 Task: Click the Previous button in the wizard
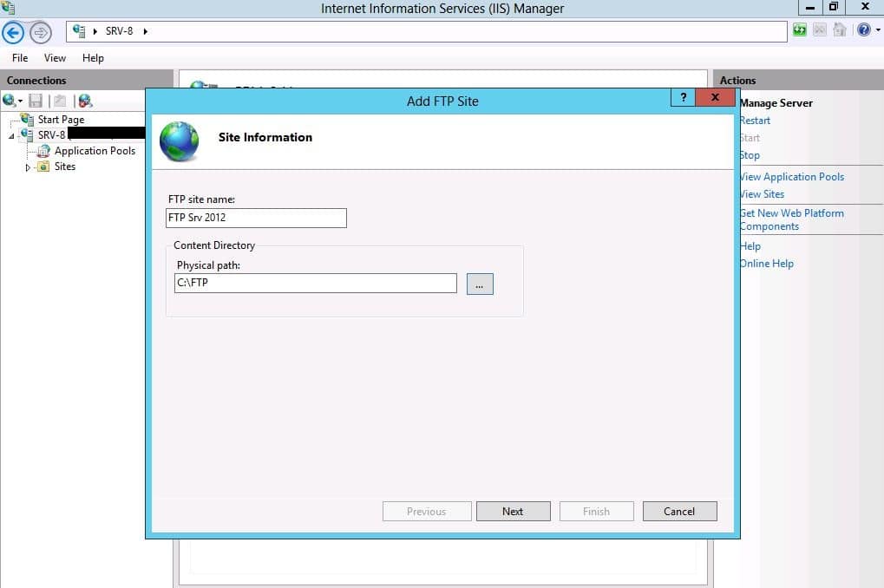(x=427, y=512)
